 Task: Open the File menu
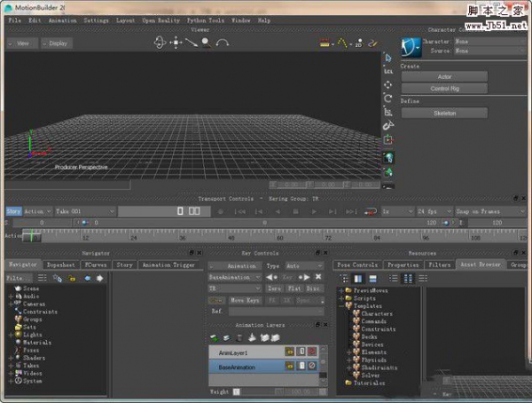(14, 20)
